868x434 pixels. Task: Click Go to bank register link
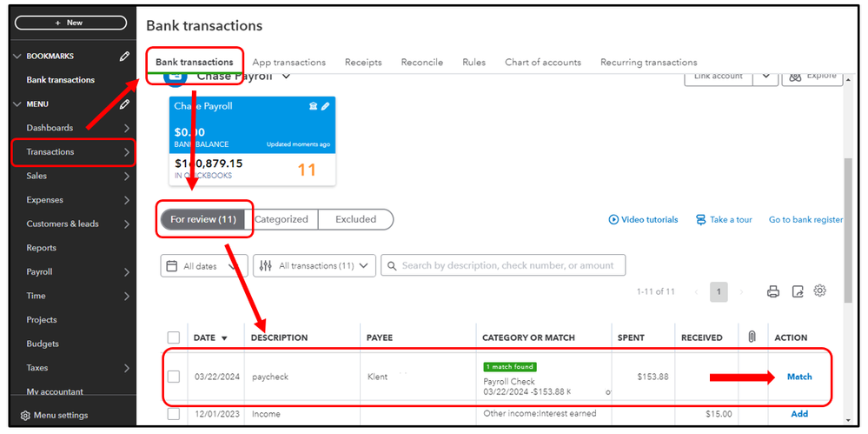tap(805, 219)
